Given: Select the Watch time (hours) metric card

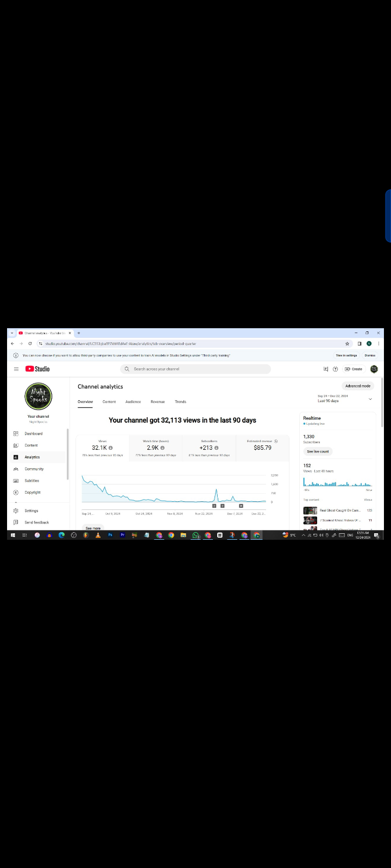Looking at the screenshot, I should pyautogui.click(x=156, y=448).
